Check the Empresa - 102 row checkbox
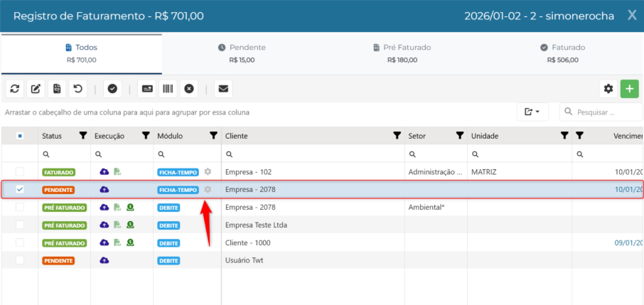The width and height of the screenshot is (644, 305). click(20, 172)
